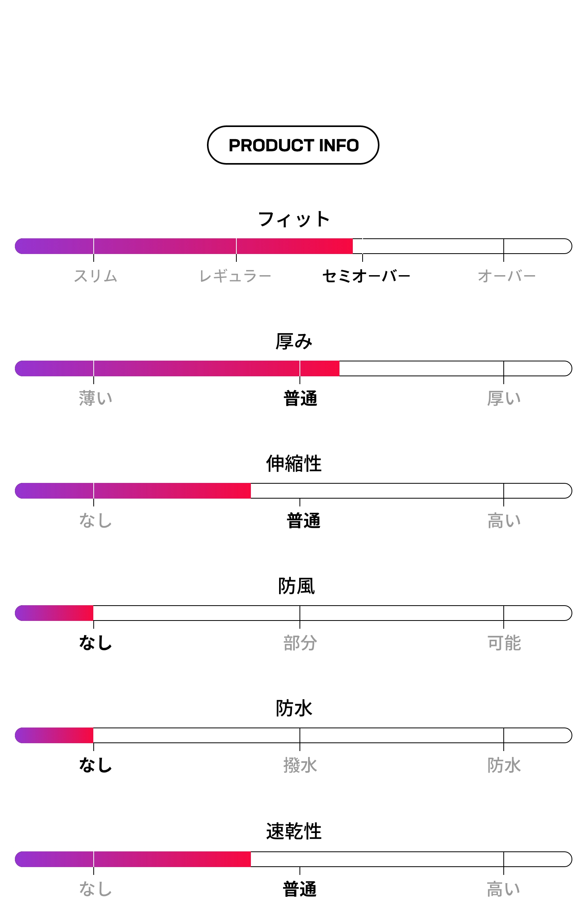Select the 薄い thickness label
The height and width of the screenshot is (900, 588).
96,399
